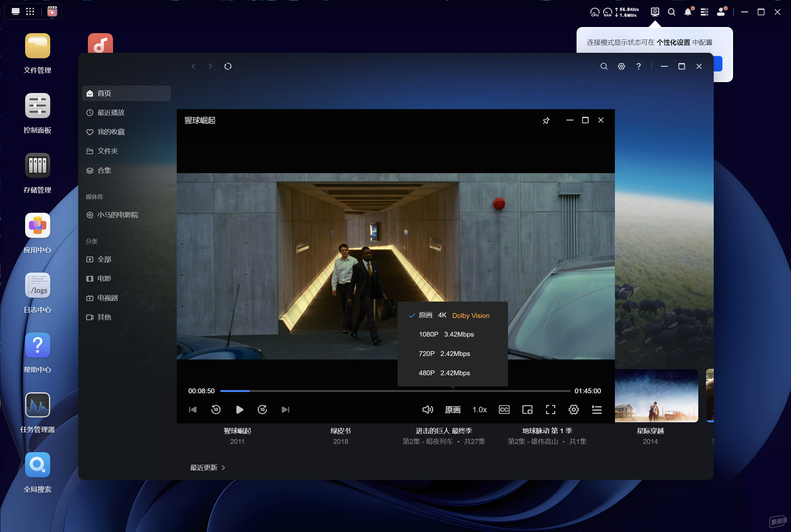
Task: Open the 原画 quality selector
Action: coord(453,409)
